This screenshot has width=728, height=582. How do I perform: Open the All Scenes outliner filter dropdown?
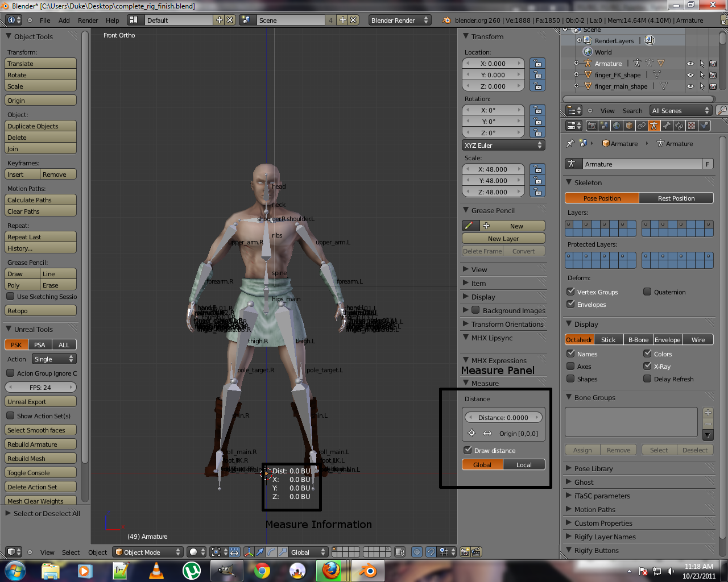[681, 111]
